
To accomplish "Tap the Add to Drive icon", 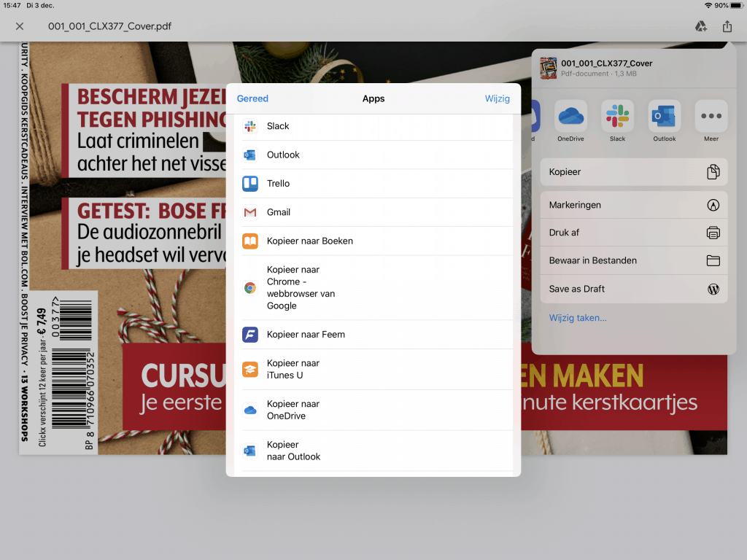I will [x=700, y=26].
